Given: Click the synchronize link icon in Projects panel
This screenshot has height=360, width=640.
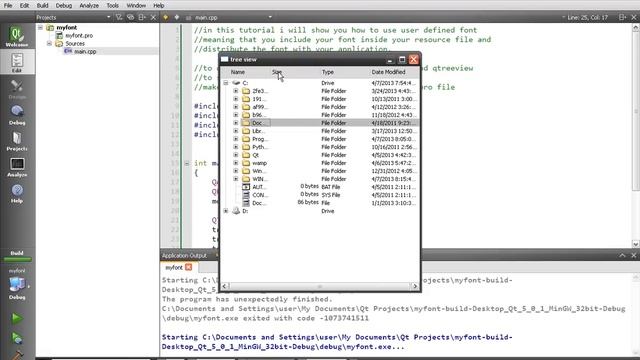Looking at the screenshot, I should (x=131, y=17).
